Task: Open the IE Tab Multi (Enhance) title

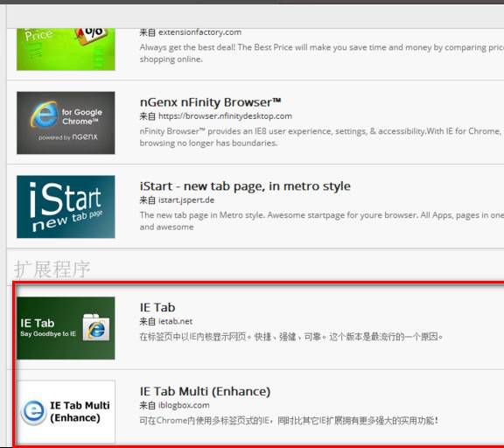Action: point(205,391)
